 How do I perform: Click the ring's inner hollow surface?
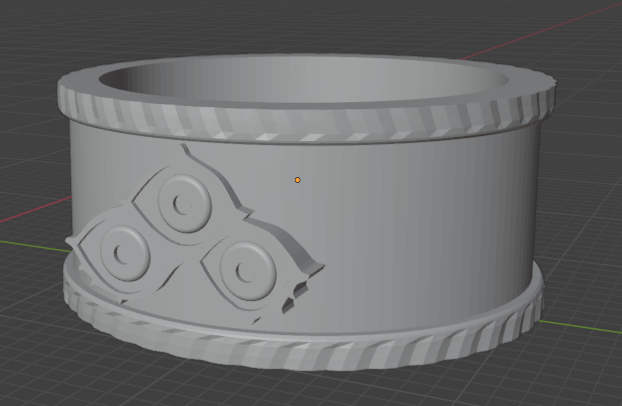pyautogui.click(x=303, y=81)
